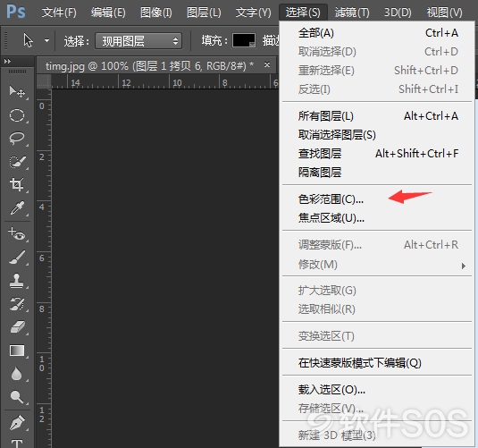This screenshot has height=448, width=478.
Task: Open tool preset picker arrow
Action: tap(46, 40)
